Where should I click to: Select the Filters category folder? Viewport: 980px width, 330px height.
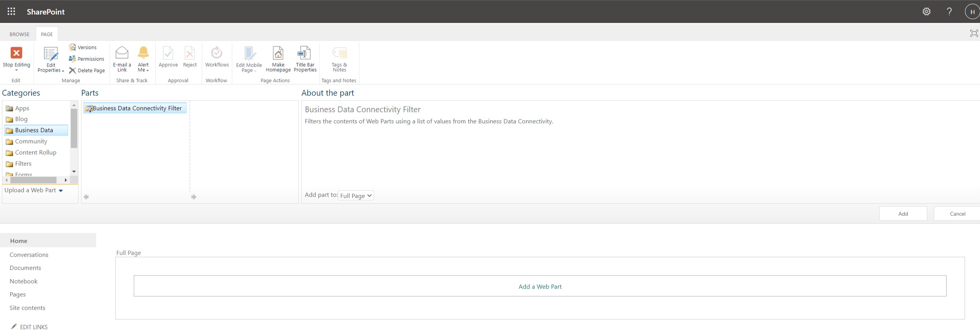tap(19, 163)
